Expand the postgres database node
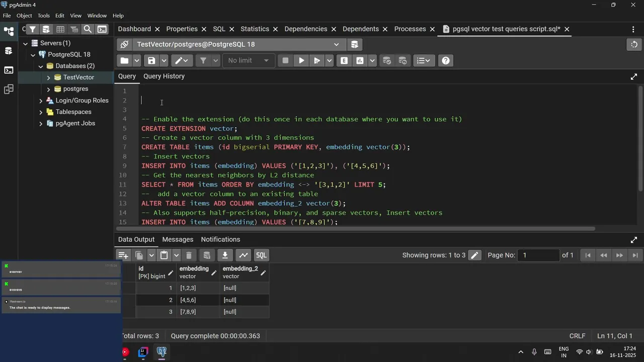The height and width of the screenshot is (362, 644). tap(48, 89)
